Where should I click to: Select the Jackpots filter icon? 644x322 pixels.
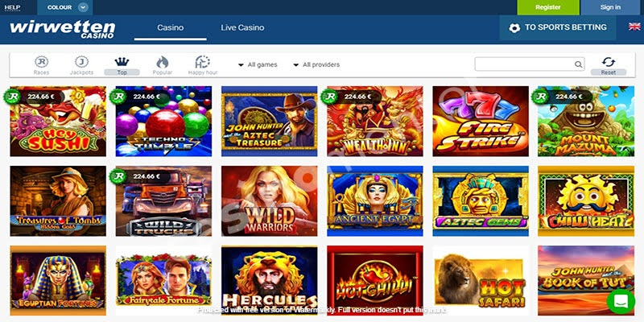tap(81, 63)
